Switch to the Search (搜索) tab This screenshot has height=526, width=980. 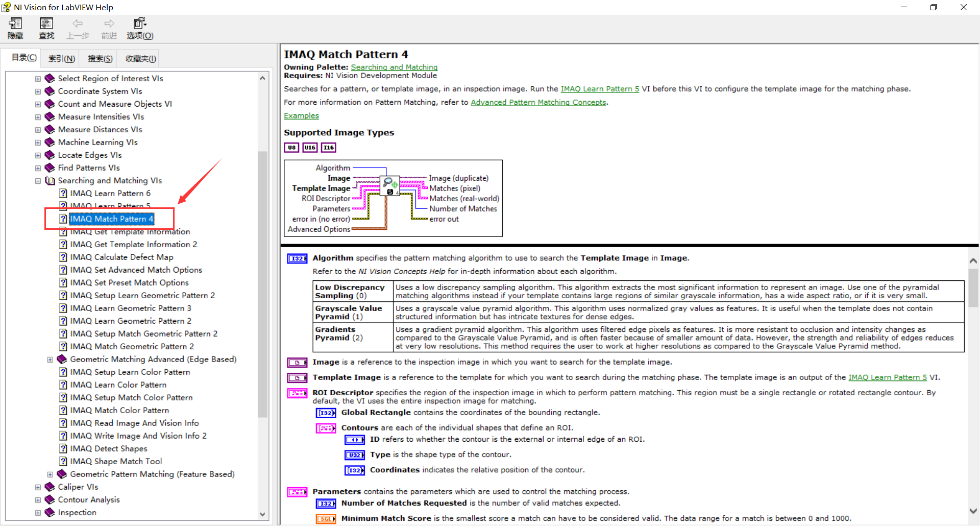[x=100, y=59]
